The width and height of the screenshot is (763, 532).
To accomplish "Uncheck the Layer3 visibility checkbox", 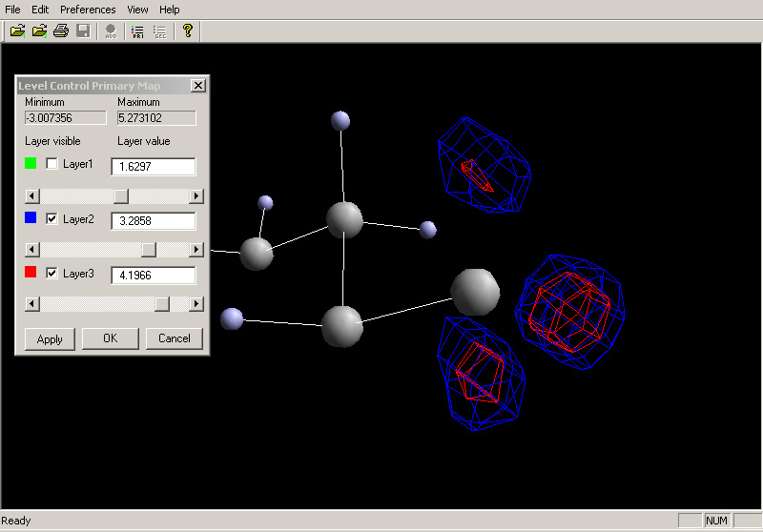I will 52,273.
